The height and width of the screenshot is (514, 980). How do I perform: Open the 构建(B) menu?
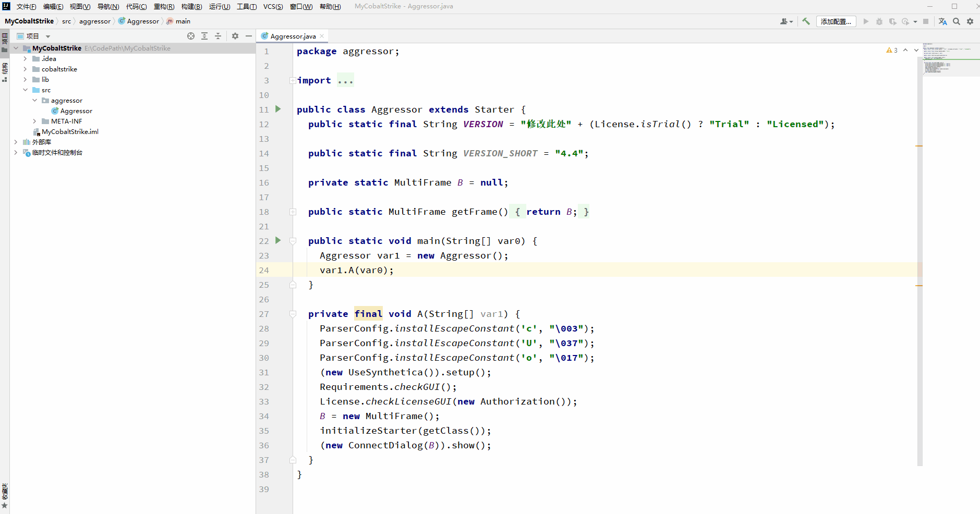point(191,6)
